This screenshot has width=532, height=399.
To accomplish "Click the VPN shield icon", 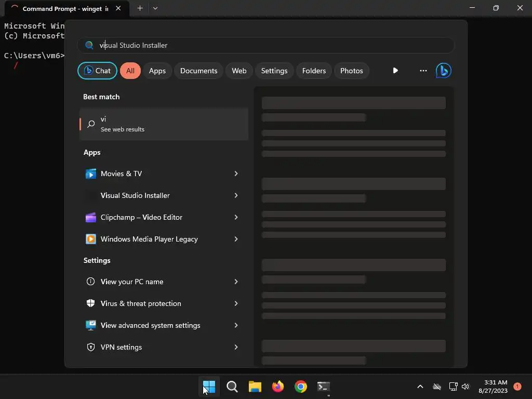I will pos(90,347).
